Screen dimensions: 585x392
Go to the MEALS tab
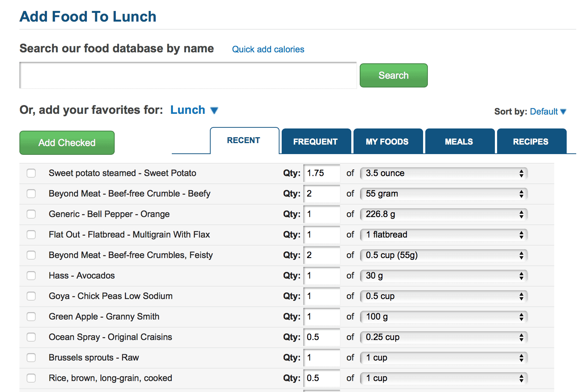(459, 141)
